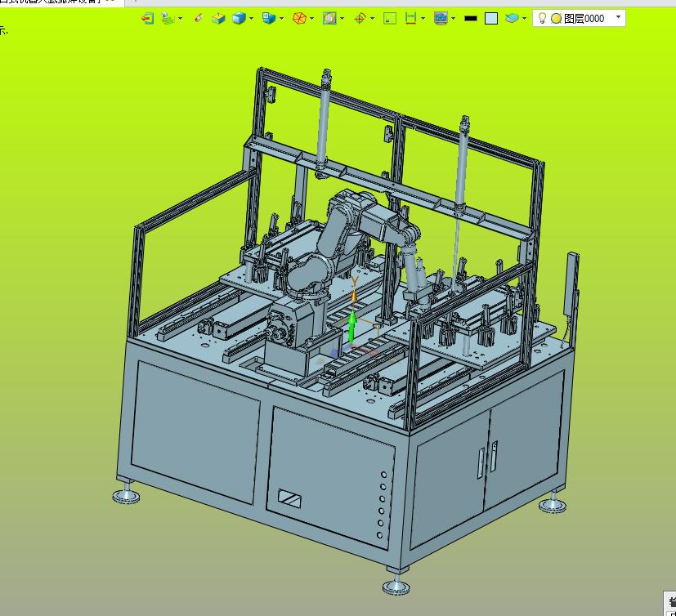
Task: Click the green-bordered square toolbar icon
Action: (x=390, y=19)
